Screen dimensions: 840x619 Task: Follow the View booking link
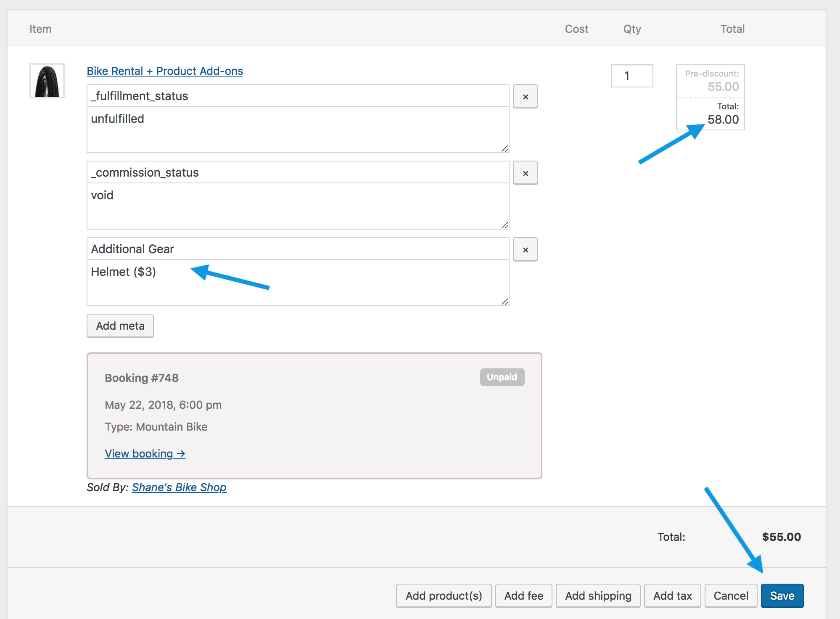pyautogui.click(x=145, y=453)
